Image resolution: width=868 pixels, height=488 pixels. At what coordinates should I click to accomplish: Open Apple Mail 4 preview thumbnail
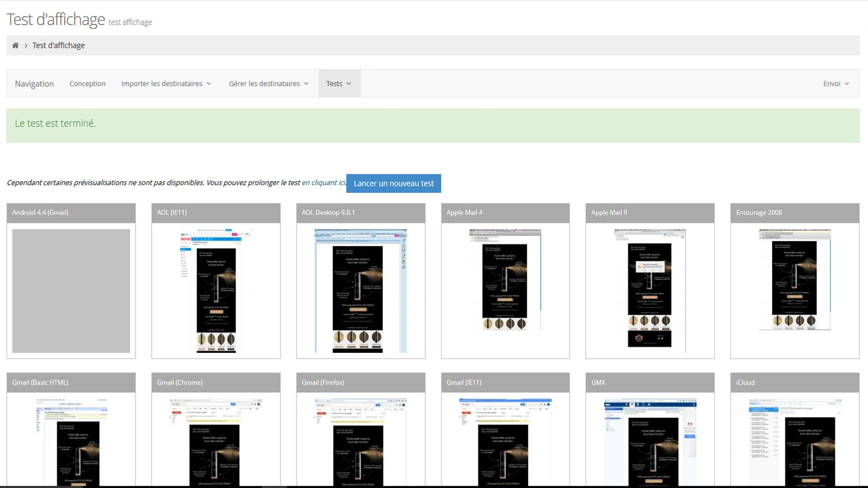(x=505, y=280)
